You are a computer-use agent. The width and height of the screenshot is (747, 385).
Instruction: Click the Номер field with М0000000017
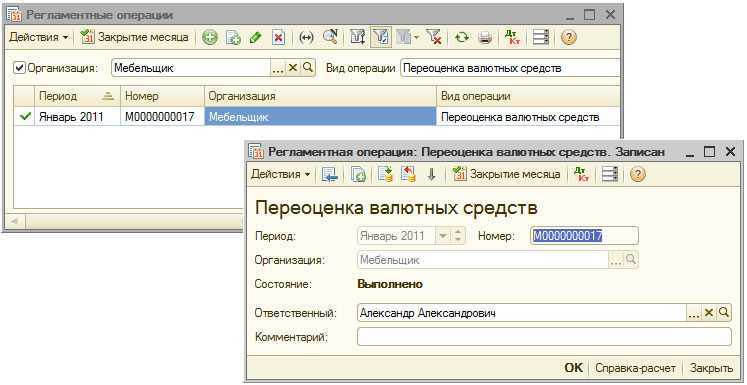coord(584,235)
